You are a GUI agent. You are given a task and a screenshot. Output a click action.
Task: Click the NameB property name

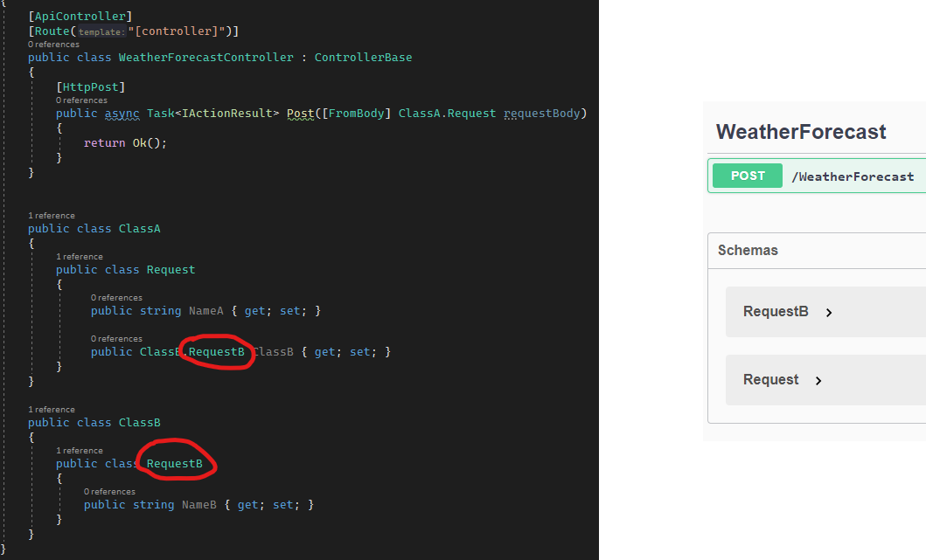coord(199,505)
